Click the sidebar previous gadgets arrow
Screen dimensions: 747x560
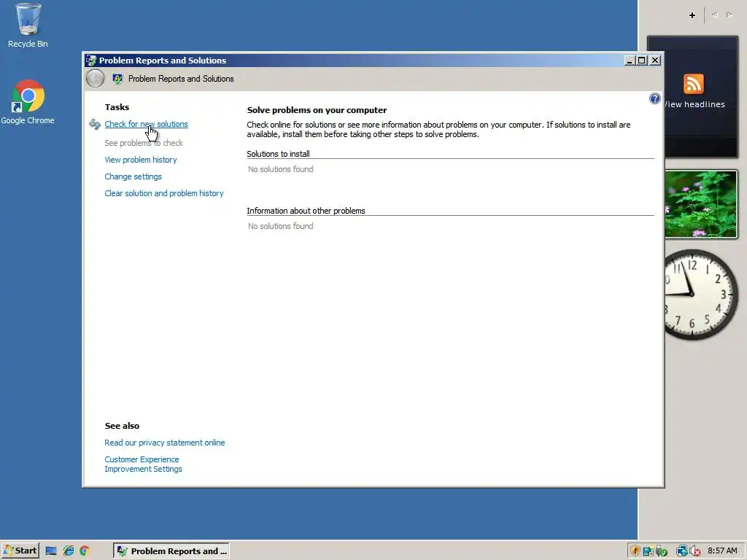click(715, 15)
